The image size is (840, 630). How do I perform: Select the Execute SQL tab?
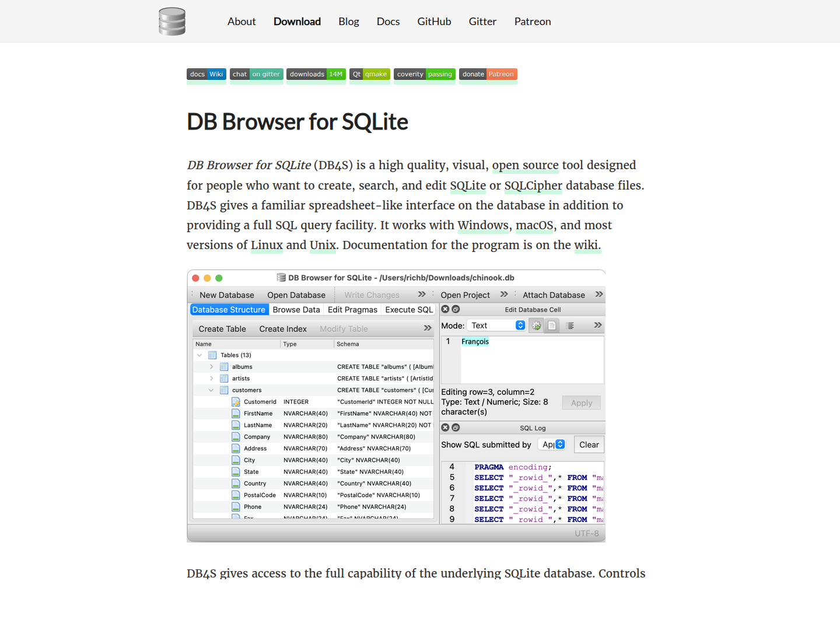point(409,310)
